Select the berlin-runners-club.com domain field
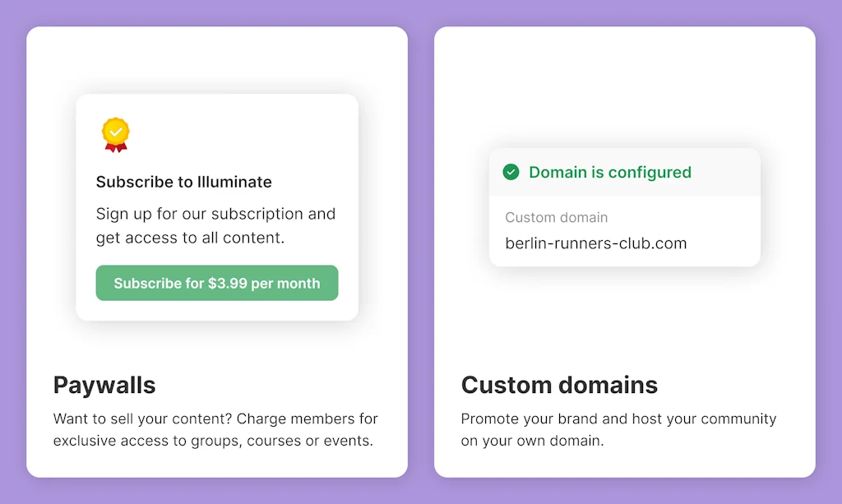Viewport: 842px width, 504px height. 595,243
